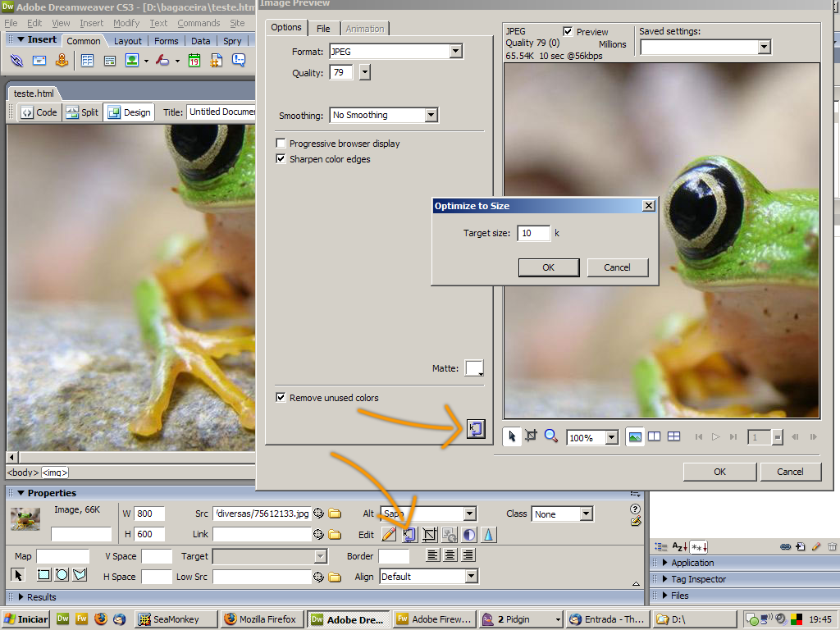Click OK at the bottom of Image Preview

(719, 472)
